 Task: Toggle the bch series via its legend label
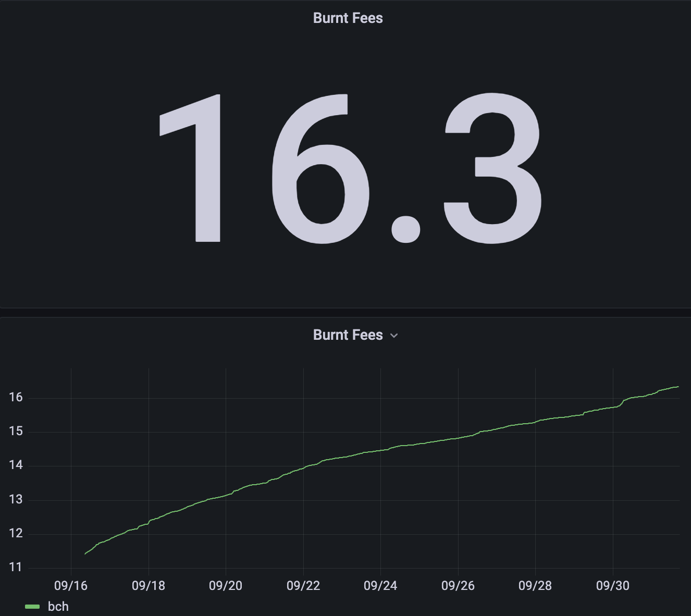click(x=58, y=607)
